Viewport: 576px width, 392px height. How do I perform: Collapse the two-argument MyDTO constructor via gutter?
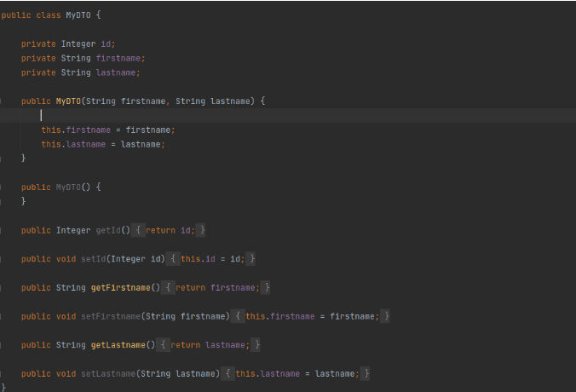tap(3, 101)
